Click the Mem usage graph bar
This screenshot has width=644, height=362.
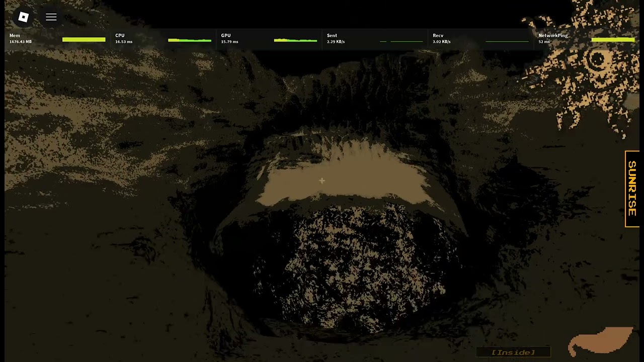click(x=84, y=39)
